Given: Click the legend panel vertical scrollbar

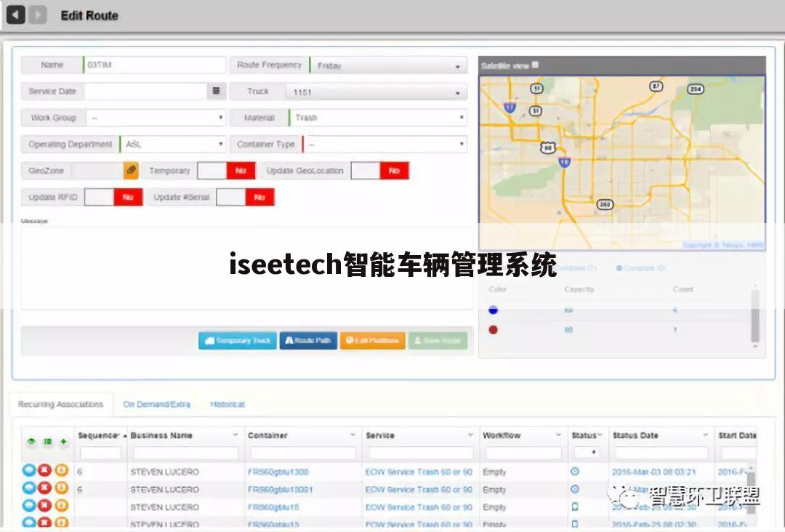Looking at the screenshot, I should click(x=755, y=315).
